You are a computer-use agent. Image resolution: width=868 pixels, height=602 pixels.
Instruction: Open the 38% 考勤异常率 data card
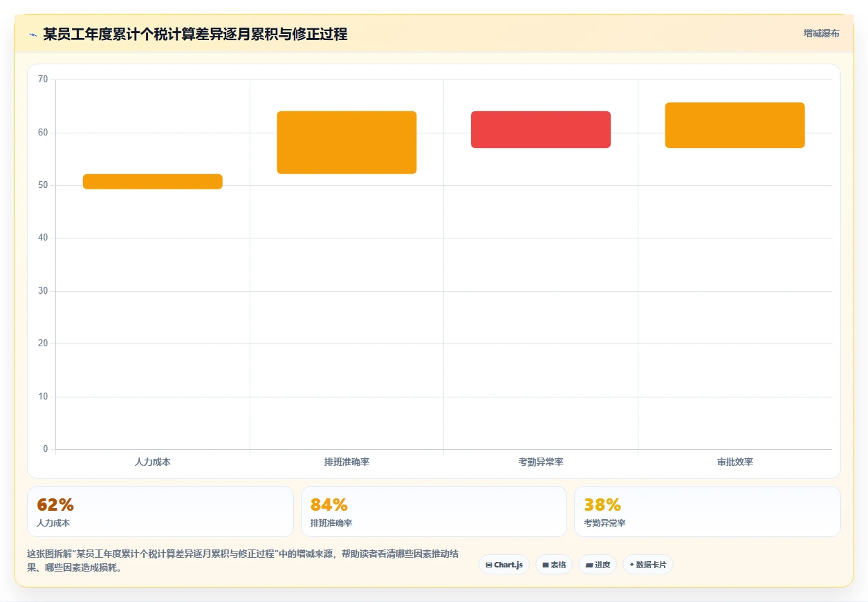tap(708, 511)
